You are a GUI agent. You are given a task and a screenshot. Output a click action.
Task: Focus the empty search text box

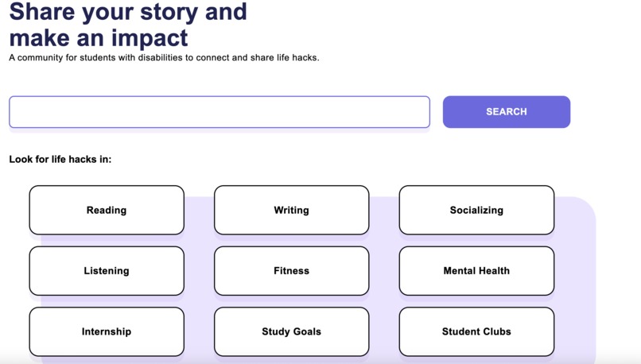pos(219,112)
